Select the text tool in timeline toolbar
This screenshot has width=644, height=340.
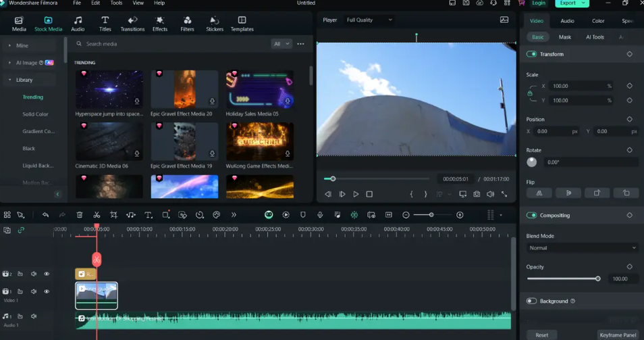(x=149, y=215)
